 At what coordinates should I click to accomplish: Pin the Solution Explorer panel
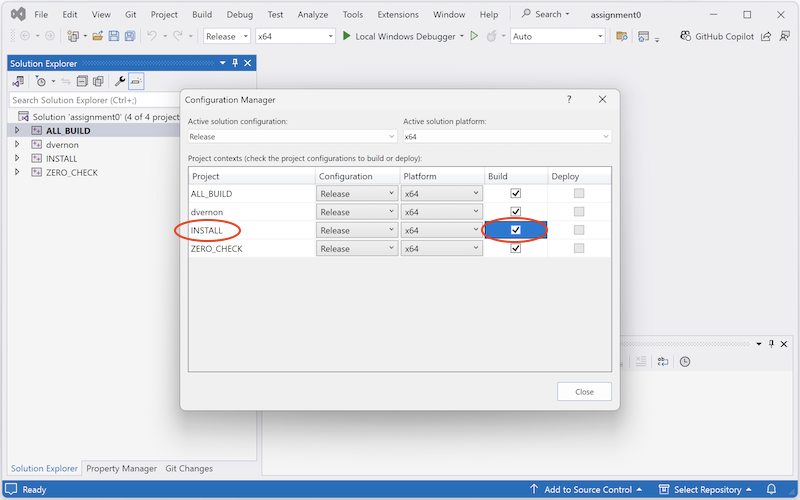235,63
